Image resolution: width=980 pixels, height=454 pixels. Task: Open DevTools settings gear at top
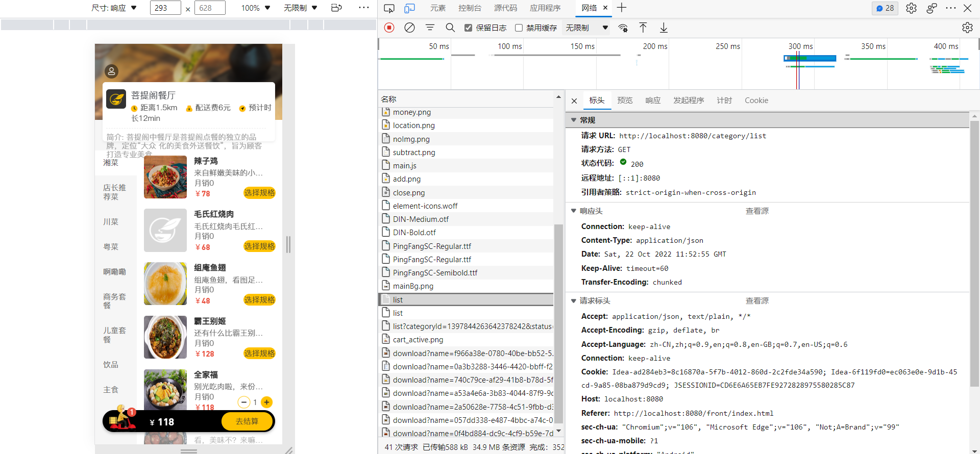(911, 8)
